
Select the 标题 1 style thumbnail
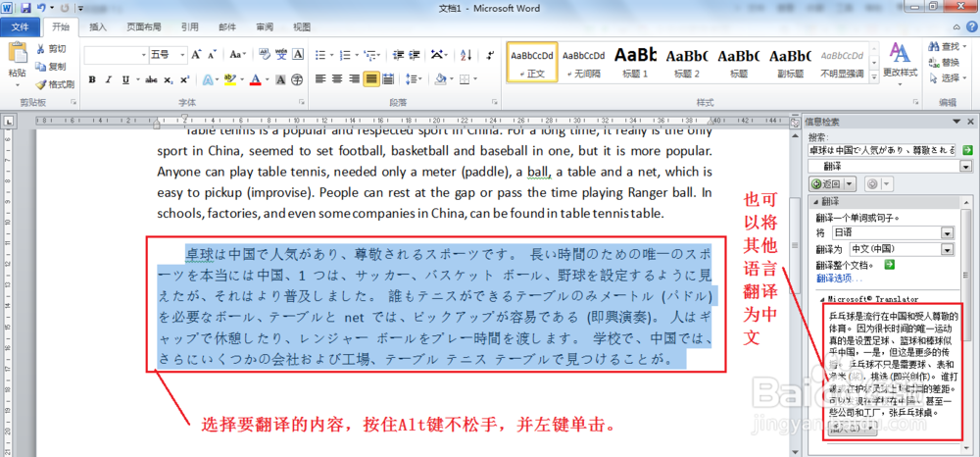point(636,63)
